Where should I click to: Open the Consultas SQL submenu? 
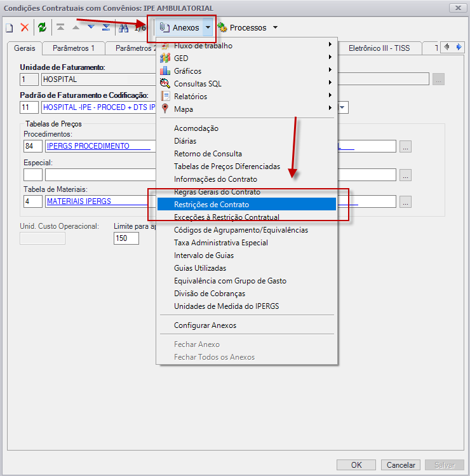coord(246,83)
